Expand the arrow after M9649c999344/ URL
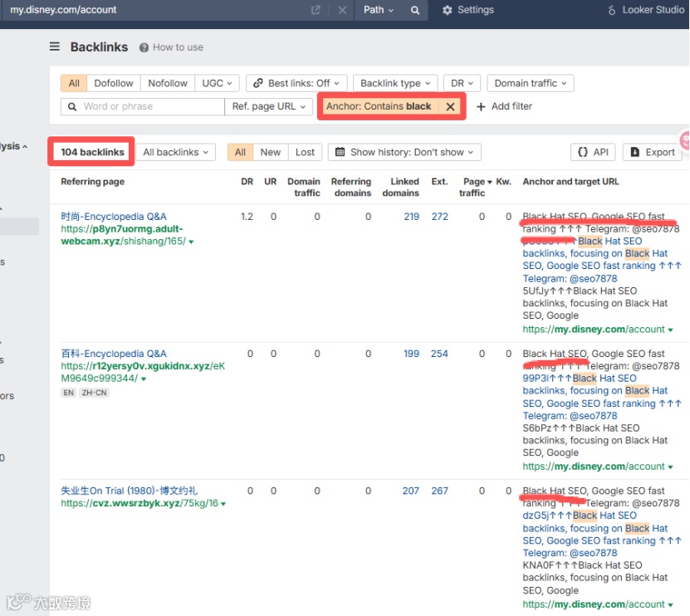The width and height of the screenshot is (690, 616). (144, 379)
